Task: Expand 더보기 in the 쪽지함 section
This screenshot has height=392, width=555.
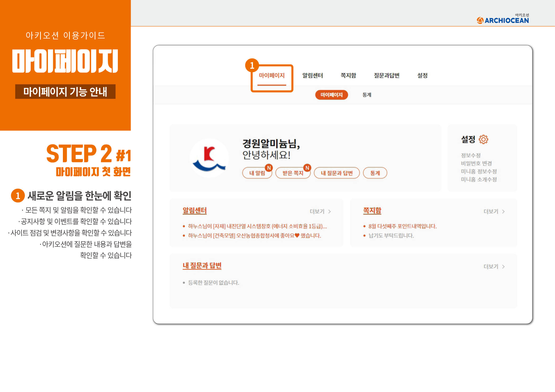Action: pyautogui.click(x=494, y=211)
